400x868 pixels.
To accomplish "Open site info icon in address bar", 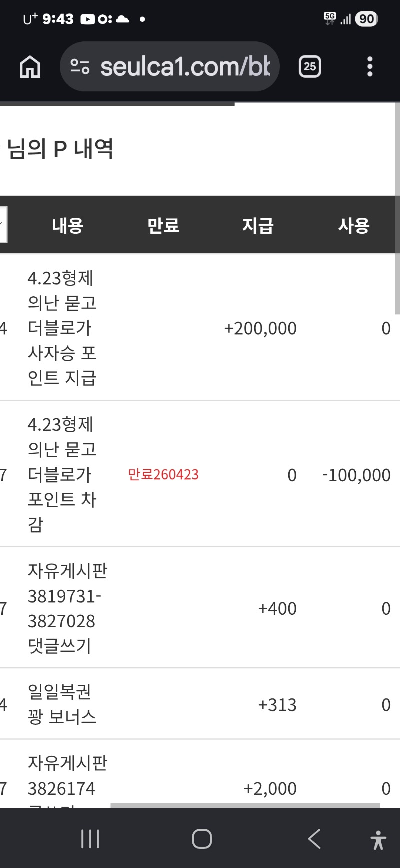I will [x=80, y=67].
